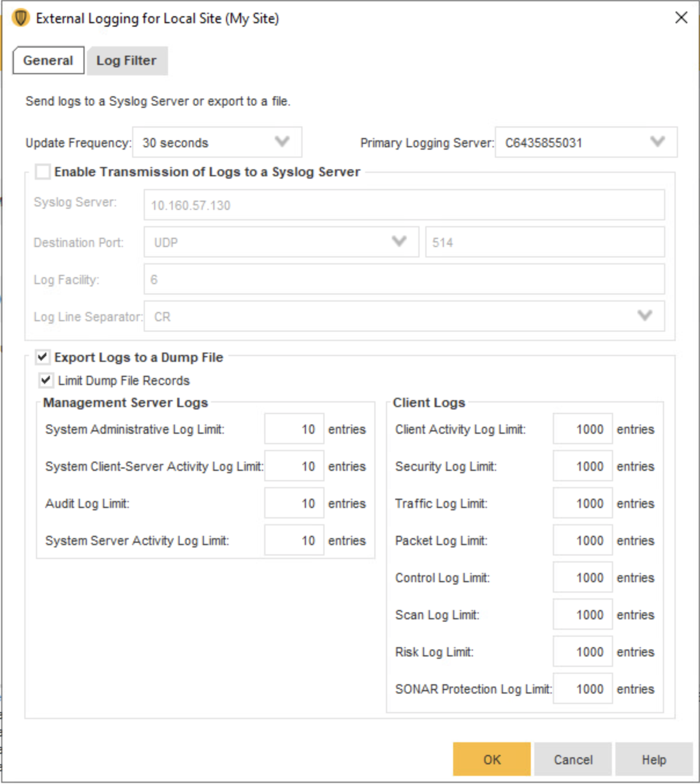Click the Client Activity Log Limit field

tap(582, 429)
